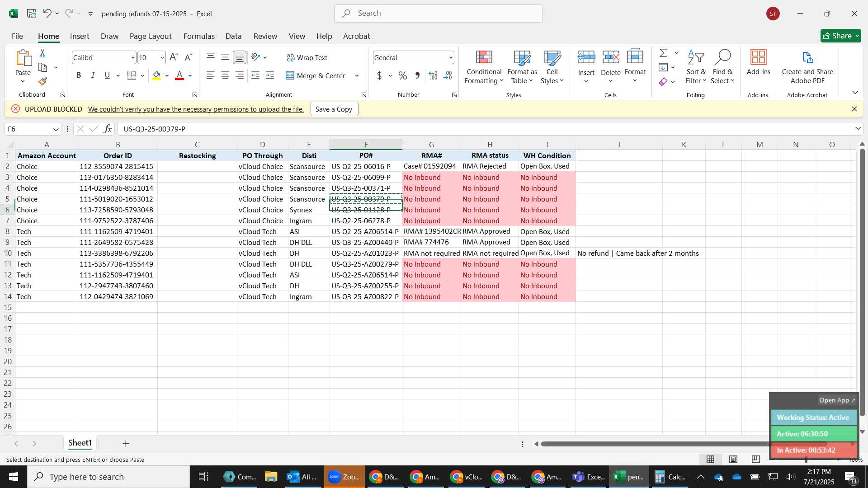Click the Share button
The image size is (868, 488).
click(x=840, y=36)
